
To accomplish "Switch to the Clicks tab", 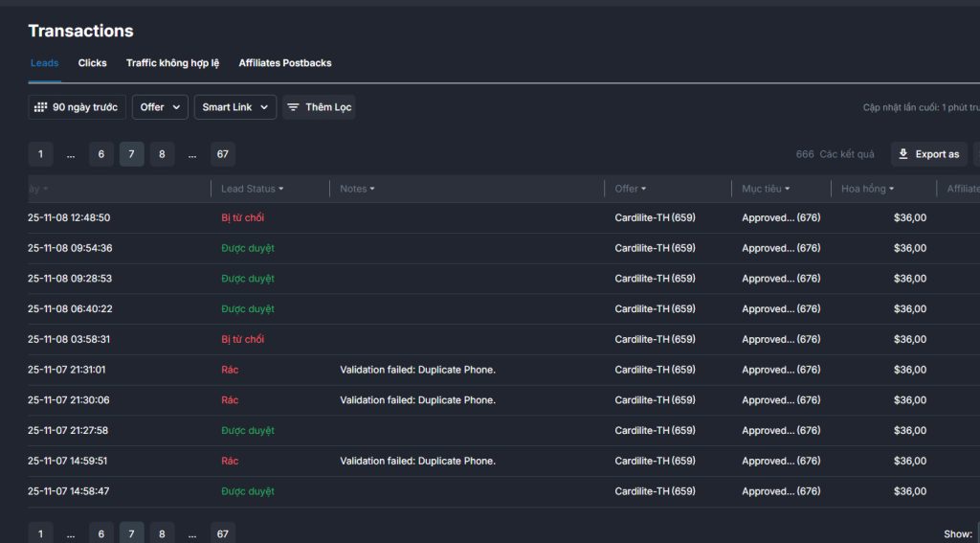I will point(93,63).
